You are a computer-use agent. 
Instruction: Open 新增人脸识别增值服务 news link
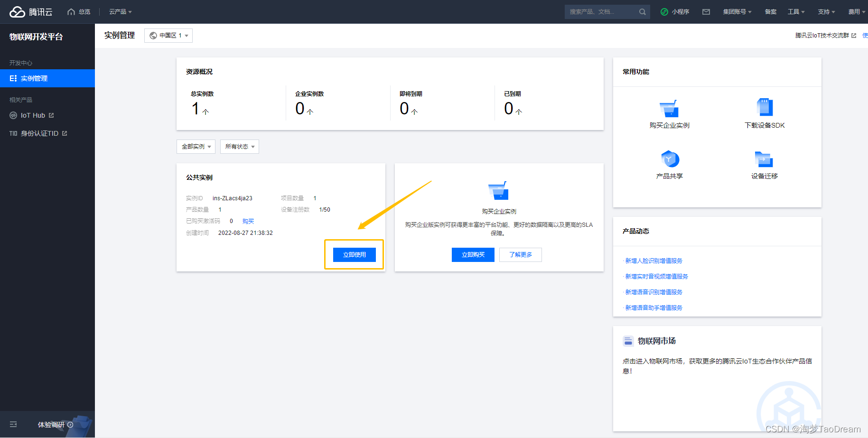pos(653,261)
